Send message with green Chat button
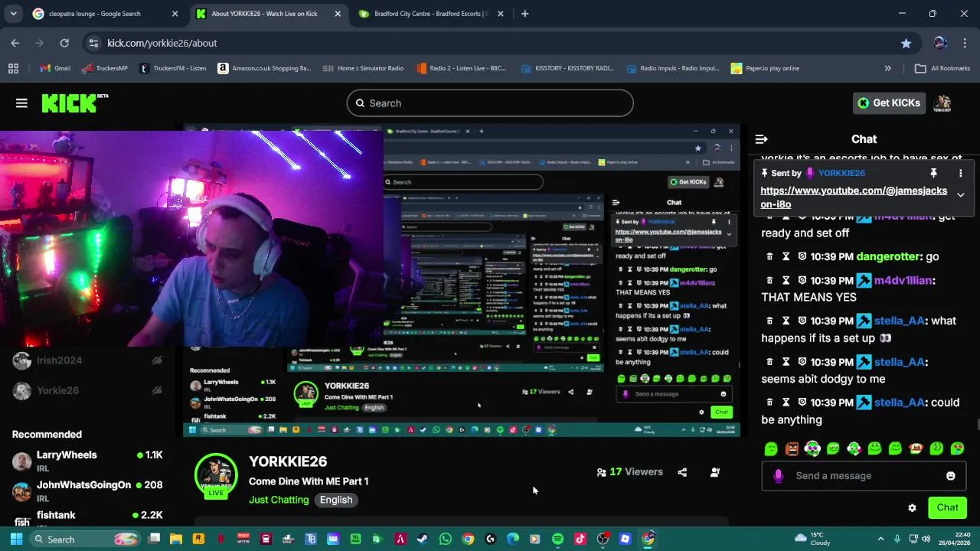This screenshot has width=980, height=551. (947, 507)
